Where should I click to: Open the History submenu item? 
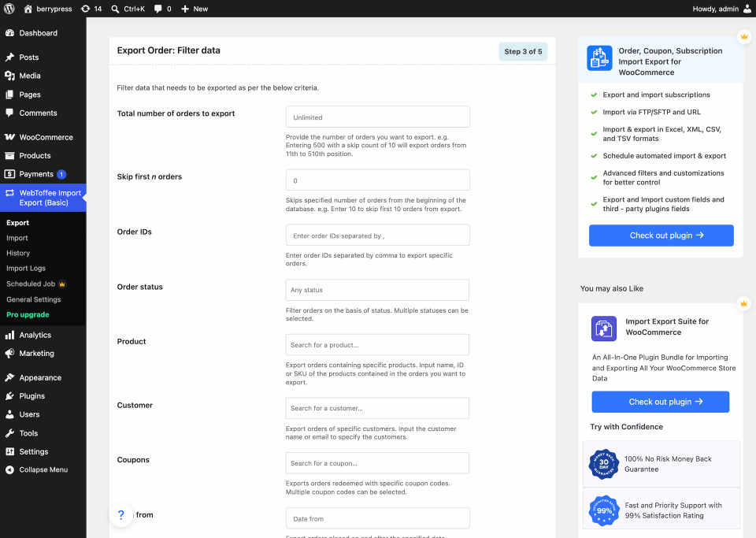pos(18,253)
